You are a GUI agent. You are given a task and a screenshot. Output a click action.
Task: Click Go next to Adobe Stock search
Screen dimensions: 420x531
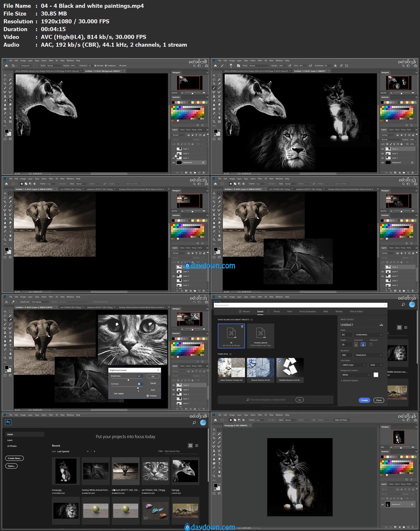300,400
